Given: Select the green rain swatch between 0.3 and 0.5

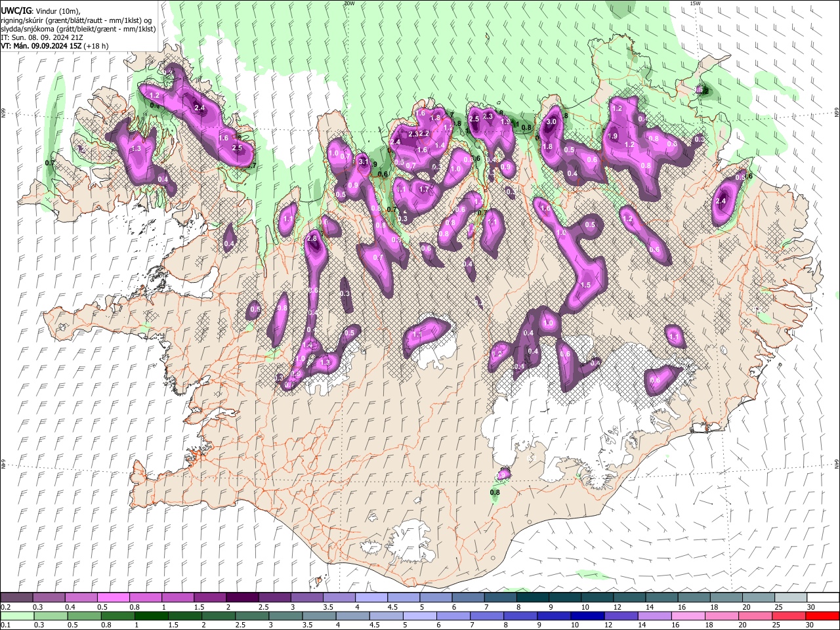Looking at the screenshot, I should pyautogui.click(x=51, y=616).
